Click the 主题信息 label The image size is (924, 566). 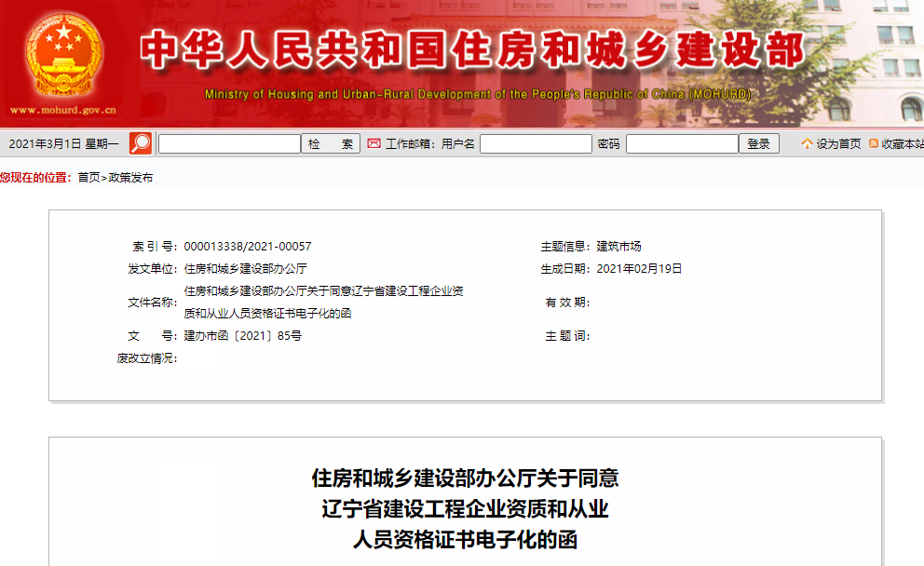(565, 246)
